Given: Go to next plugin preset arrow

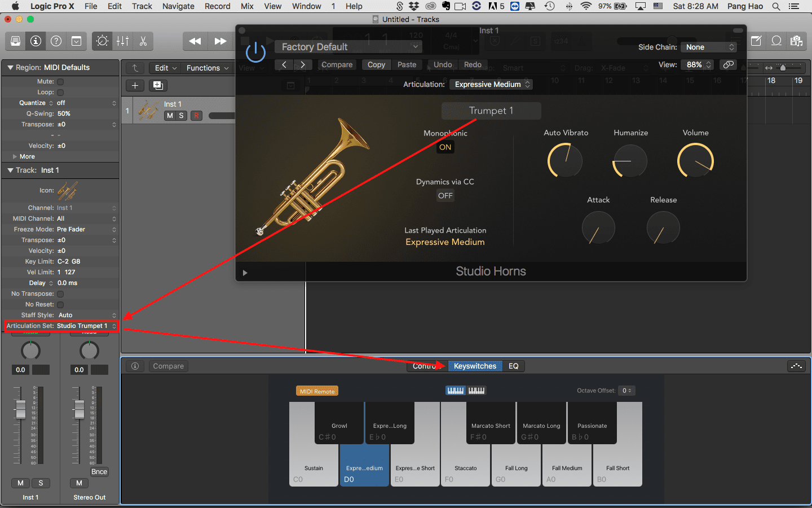Looking at the screenshot, I should 303,64.
